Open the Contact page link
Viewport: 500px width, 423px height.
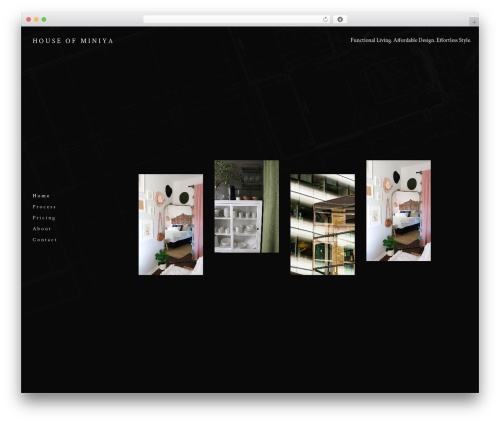(x=44, y=240)
